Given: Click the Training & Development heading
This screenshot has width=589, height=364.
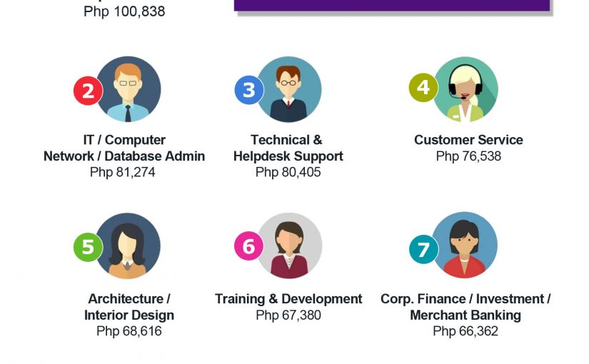Looking at the screenshot, I should 288,299.
